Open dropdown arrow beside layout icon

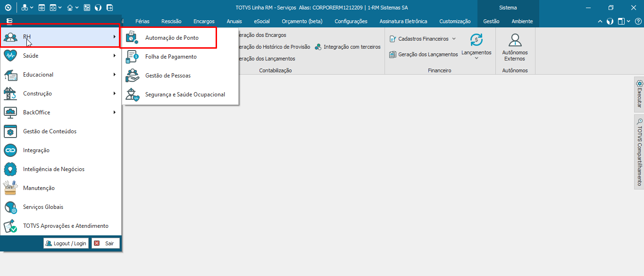[x=628, y=21]
